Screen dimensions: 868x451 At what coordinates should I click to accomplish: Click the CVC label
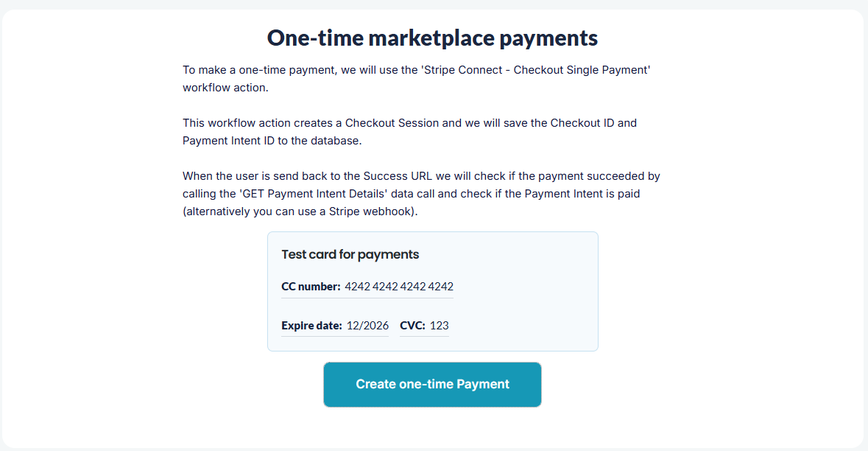pyautogui.click(x=412, y=326)
